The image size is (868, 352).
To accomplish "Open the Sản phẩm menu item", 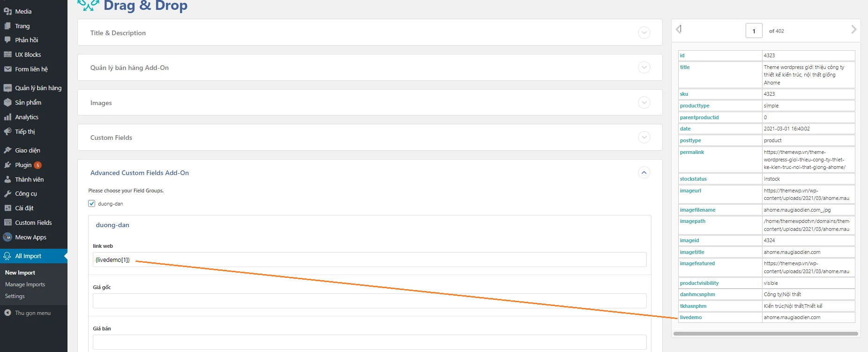I will (28, 102).
